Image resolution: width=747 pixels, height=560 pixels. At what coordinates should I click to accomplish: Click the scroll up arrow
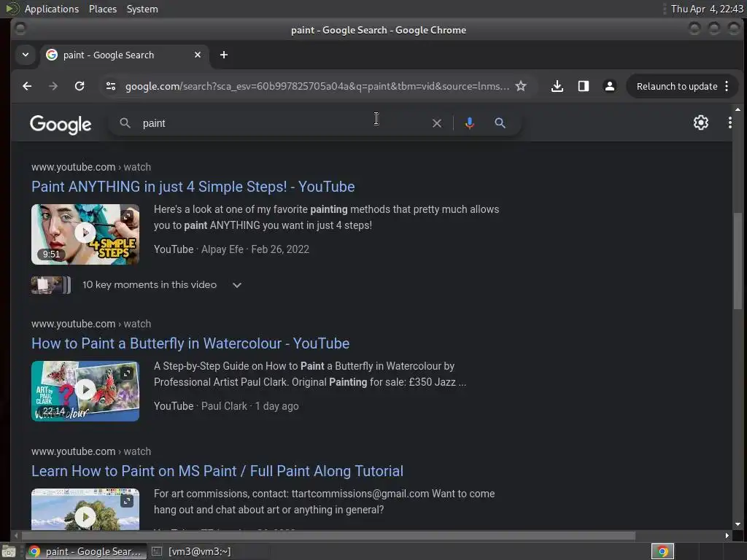click(738, 109)
